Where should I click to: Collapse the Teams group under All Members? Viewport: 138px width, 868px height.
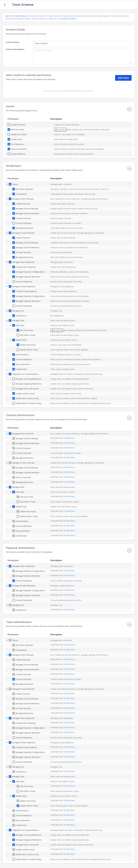pyautogui.click(x=7, y=184)
